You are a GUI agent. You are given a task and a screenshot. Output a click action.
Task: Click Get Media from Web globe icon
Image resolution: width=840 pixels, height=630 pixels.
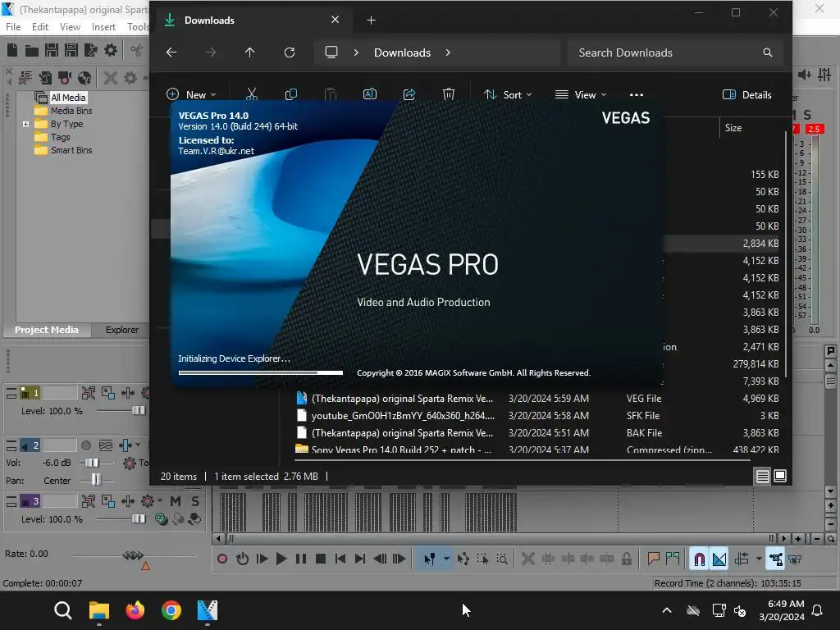click(84, 78)
